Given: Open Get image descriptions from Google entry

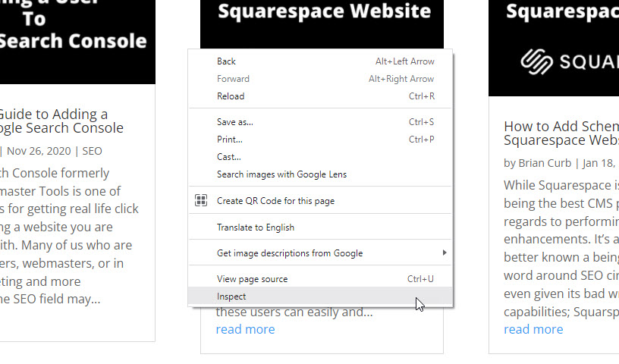Looking at the screenshot, I should pyautogui.click(x=320, y=253).
